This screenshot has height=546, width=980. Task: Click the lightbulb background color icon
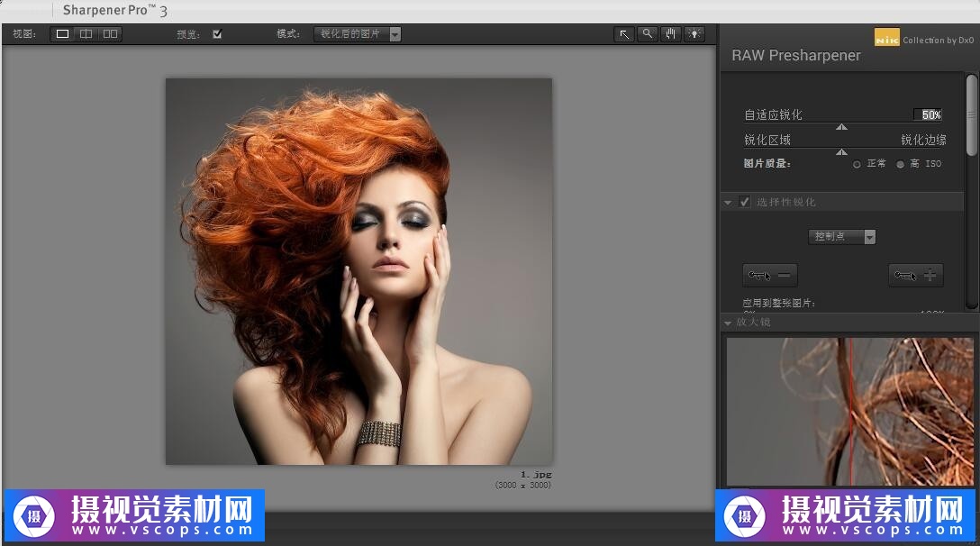pos(694,34)
